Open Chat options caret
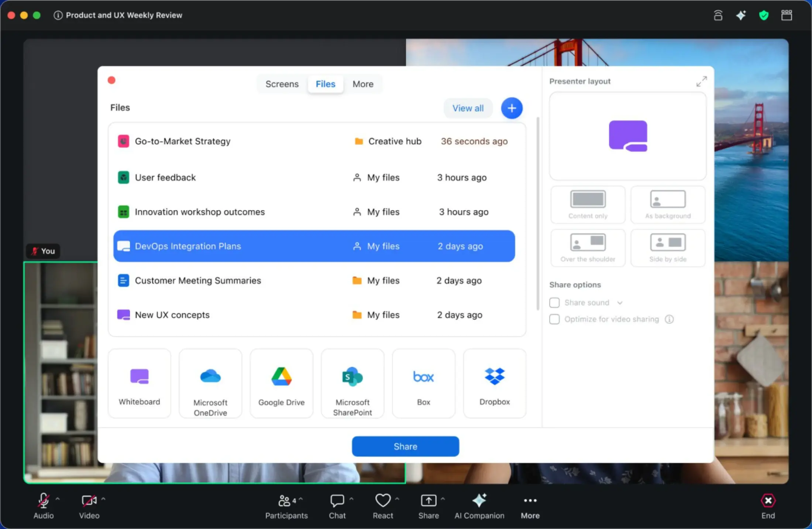812x529 pixels. (351, 499)
